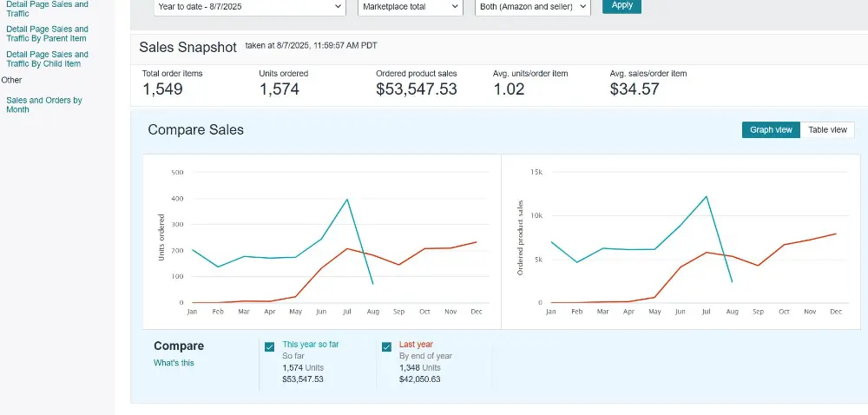Open the What's this link

[174, 363]
